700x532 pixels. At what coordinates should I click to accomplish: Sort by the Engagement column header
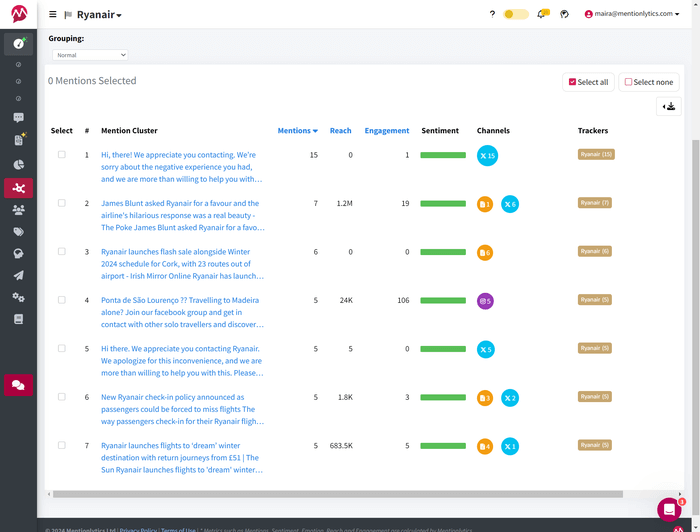tap(387, 130)
